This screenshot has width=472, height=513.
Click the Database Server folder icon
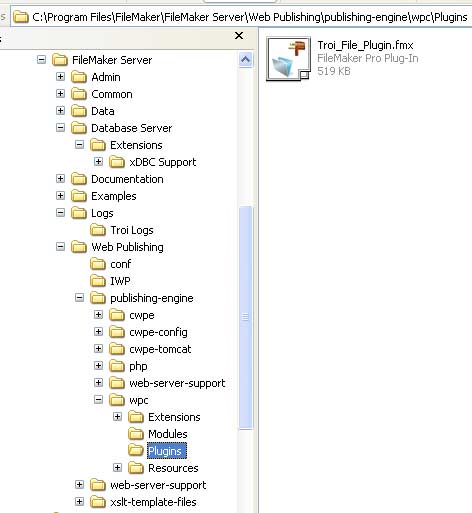[79, 128]
